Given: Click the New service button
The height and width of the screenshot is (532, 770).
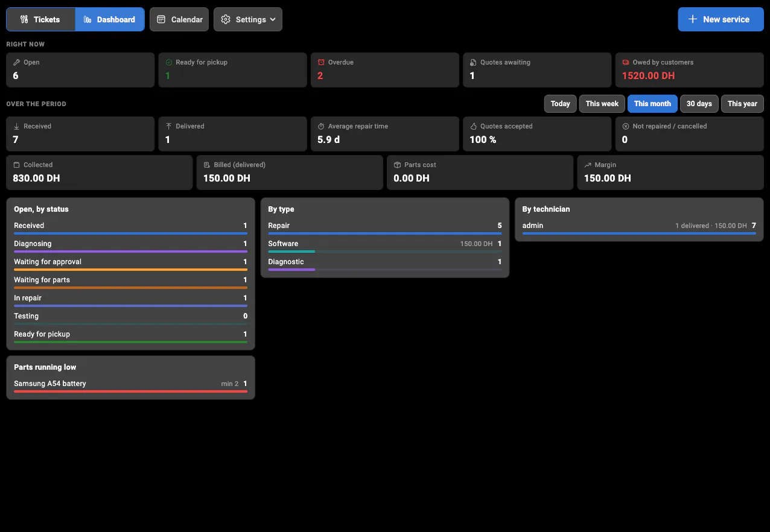Looking at the screenshot, I should click(x=721, y=19).
